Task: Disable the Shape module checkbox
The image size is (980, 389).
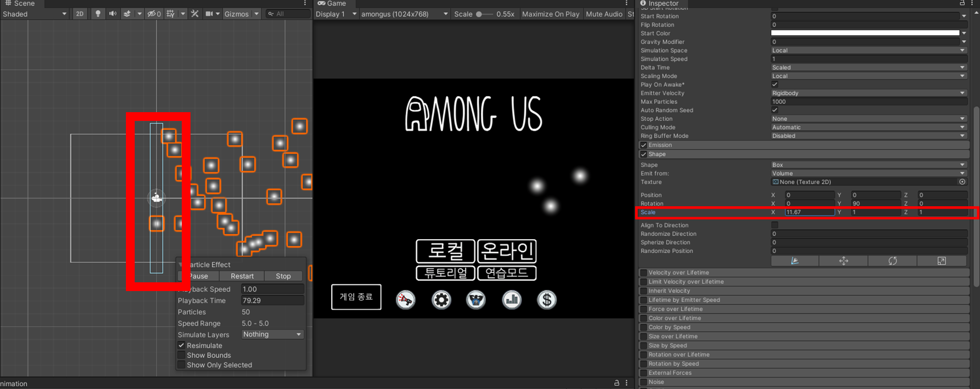Action: [643, 154]
